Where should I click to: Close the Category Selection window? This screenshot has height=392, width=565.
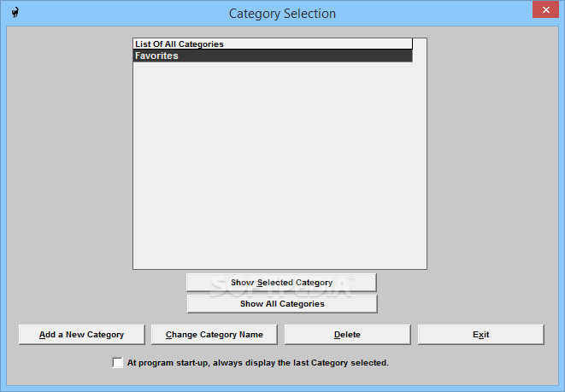[545, 9]
